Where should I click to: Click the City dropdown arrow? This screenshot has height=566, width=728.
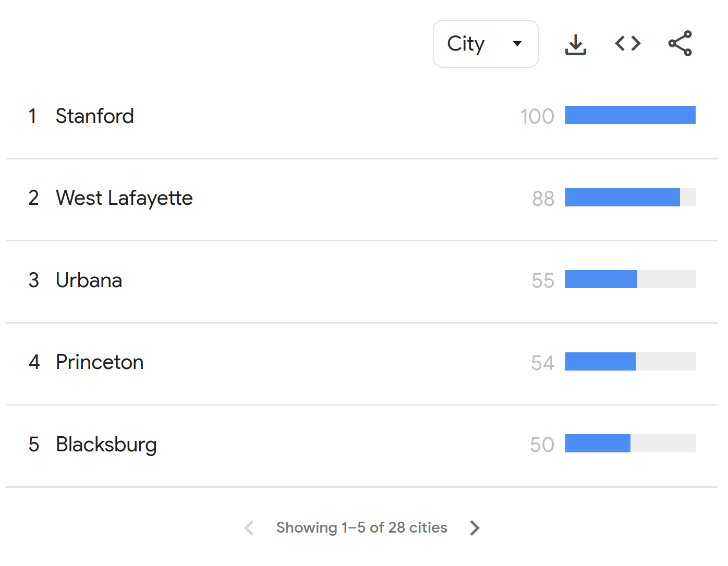pos(517,44)
